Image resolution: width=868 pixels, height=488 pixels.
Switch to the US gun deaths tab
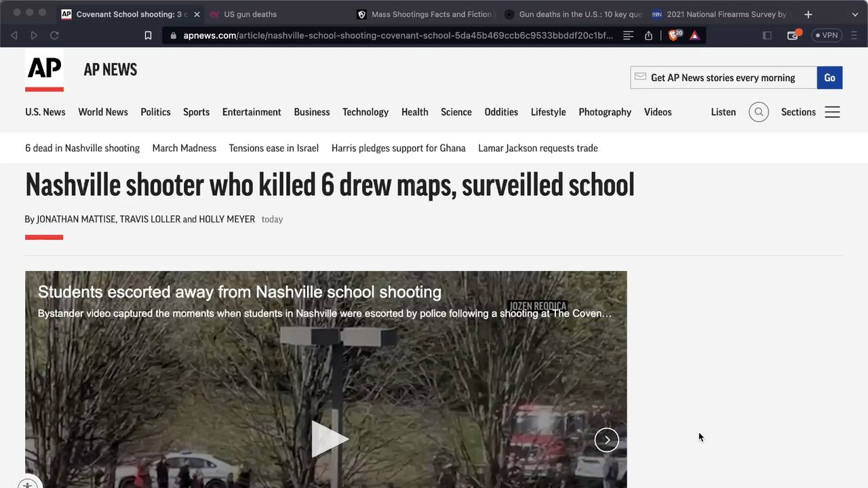click(x=251, y=14)
